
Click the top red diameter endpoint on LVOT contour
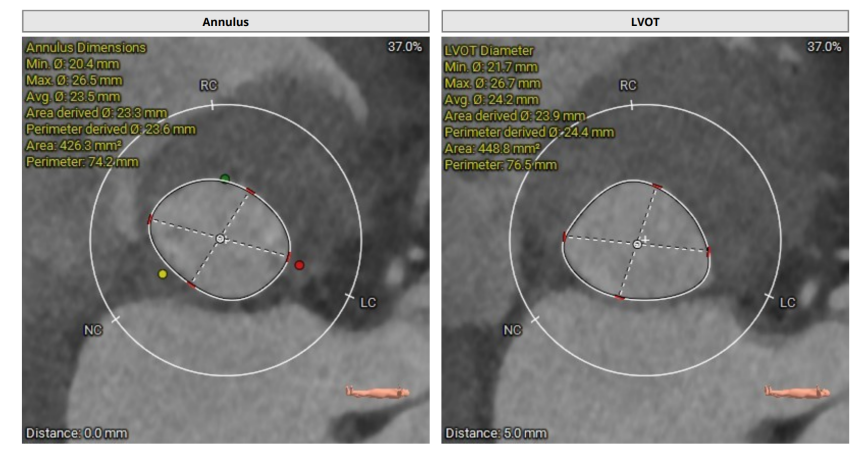657,187
